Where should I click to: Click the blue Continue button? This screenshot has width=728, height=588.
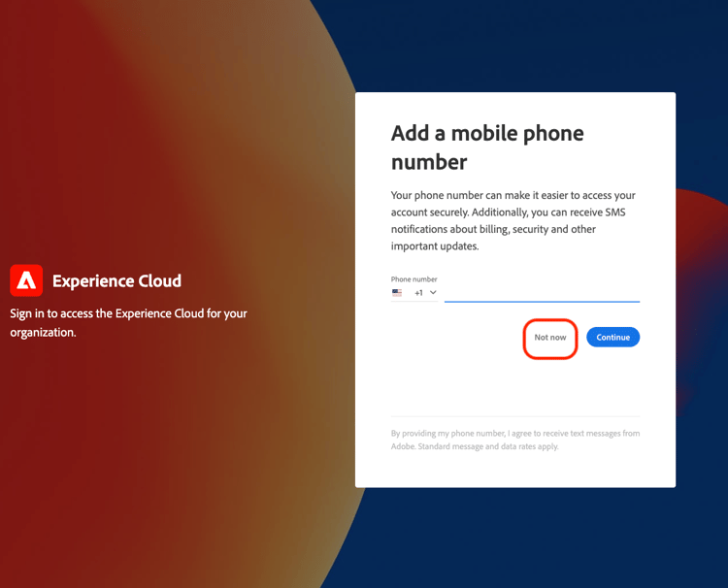pos(612,337)
